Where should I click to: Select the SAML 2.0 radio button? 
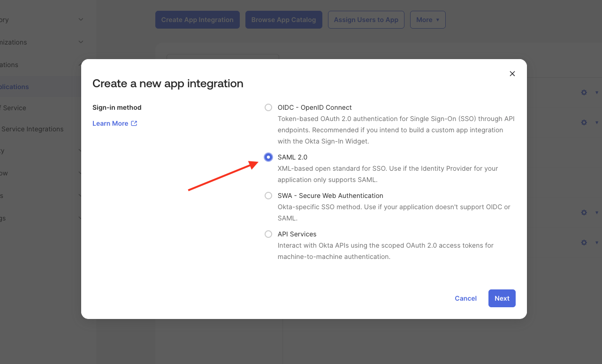pyautogui.click(x=268, y=157)
